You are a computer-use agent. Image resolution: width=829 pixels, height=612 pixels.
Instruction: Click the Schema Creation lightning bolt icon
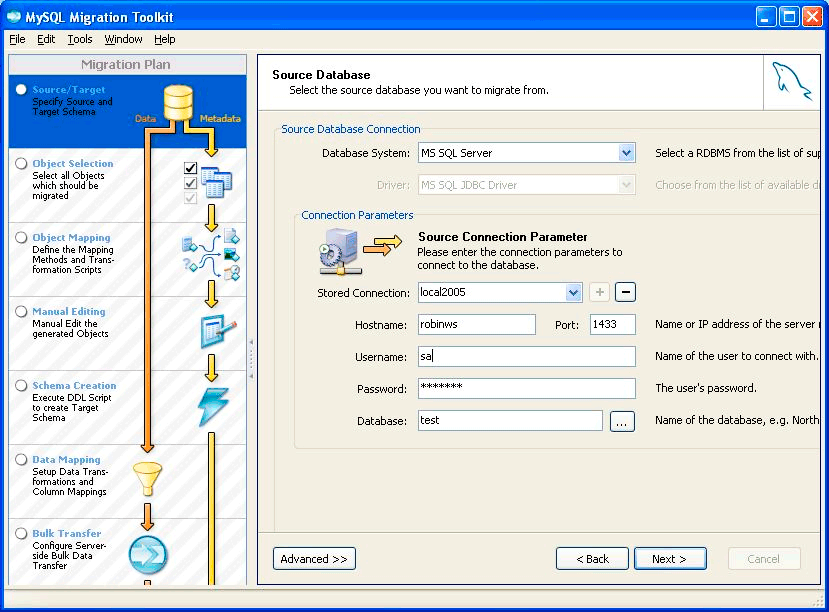tap(214, 406)
